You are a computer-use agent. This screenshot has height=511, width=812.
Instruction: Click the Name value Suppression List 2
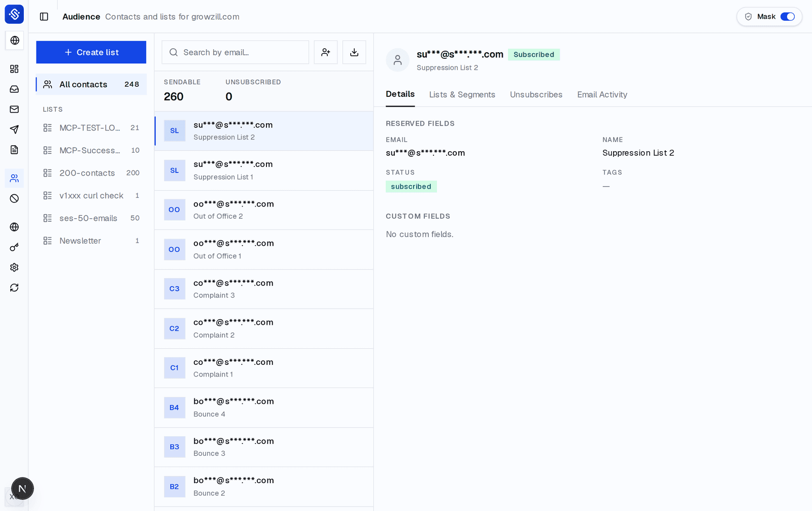point(638,153)
